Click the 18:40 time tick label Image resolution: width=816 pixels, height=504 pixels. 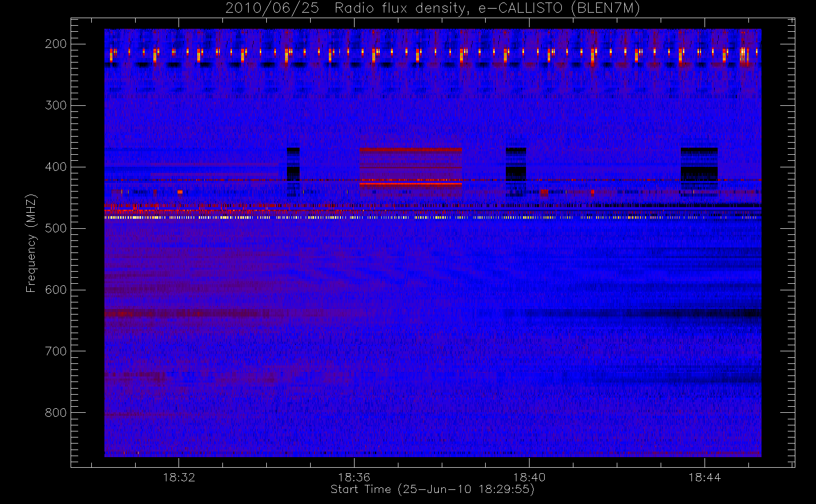tap(529, 477)
